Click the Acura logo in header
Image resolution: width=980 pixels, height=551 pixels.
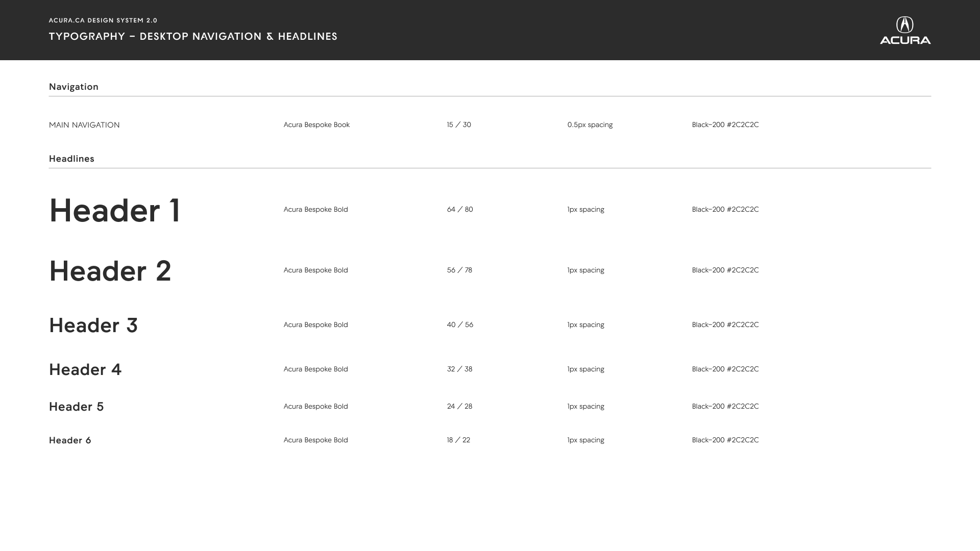(905, 30)
